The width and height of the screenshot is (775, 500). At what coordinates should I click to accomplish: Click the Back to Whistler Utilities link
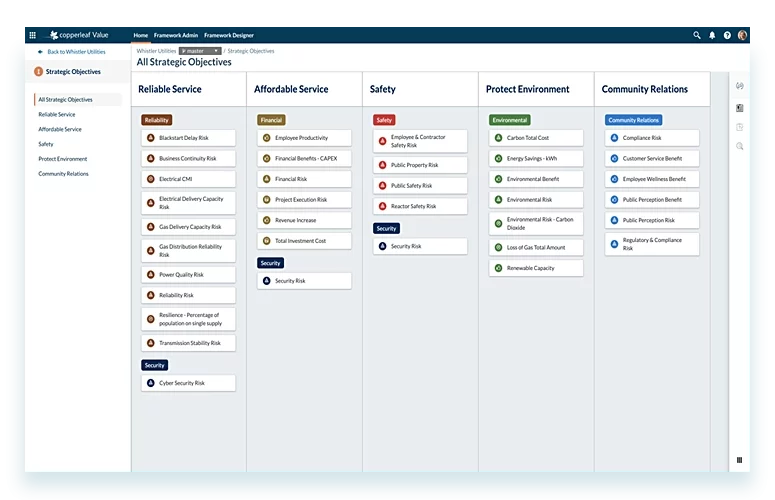[76, 51]
